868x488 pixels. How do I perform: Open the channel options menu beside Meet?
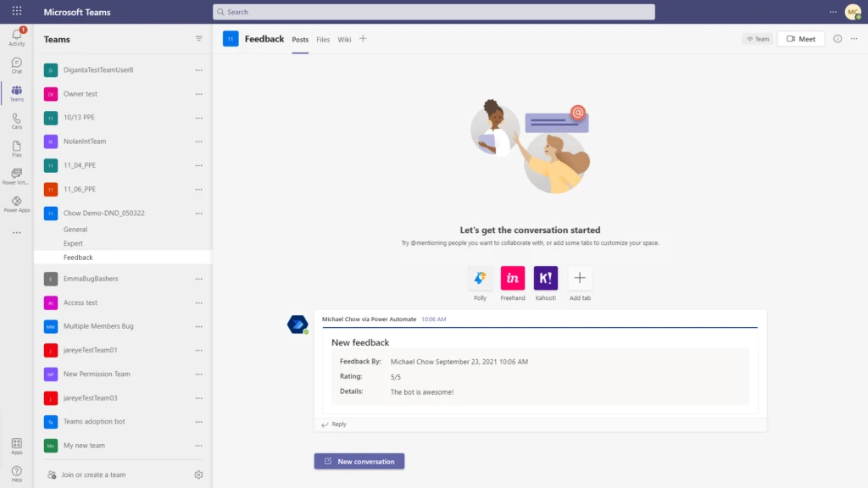854,38
